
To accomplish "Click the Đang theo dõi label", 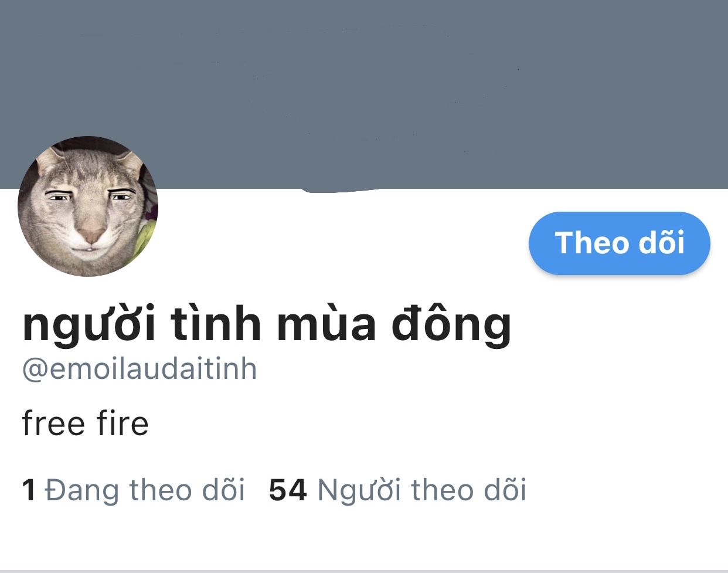I will [x=145, y=490].
